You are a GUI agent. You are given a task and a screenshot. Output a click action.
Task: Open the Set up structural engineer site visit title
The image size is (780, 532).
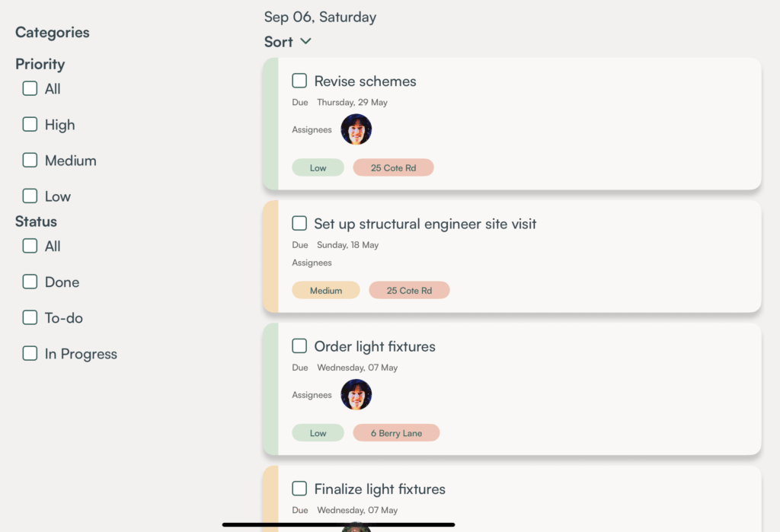pyautogui.click(x=425, y=224)
